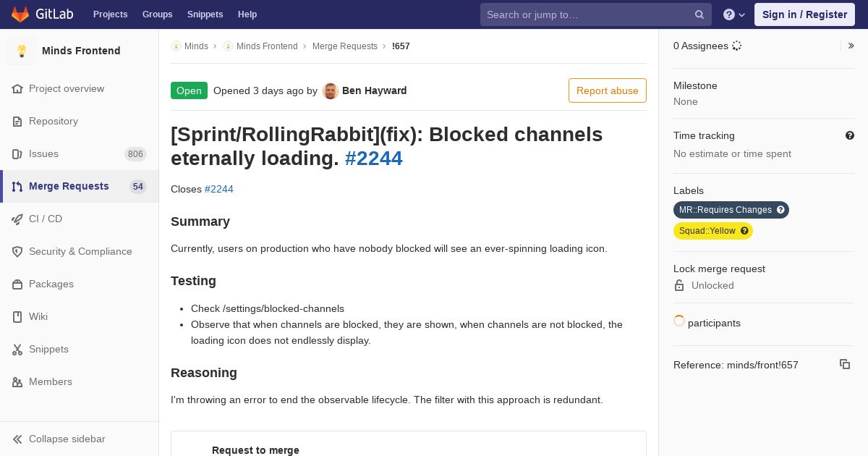
Task: Click Squad::Yellow label
Action: point(707,231)
